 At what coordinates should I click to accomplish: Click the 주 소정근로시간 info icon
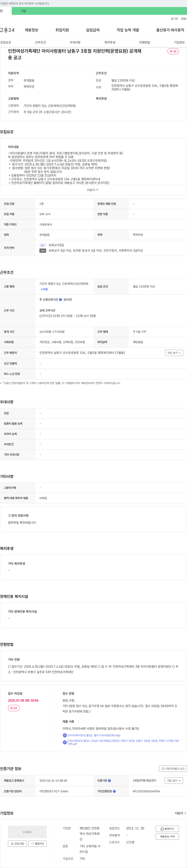click(61, 300)
